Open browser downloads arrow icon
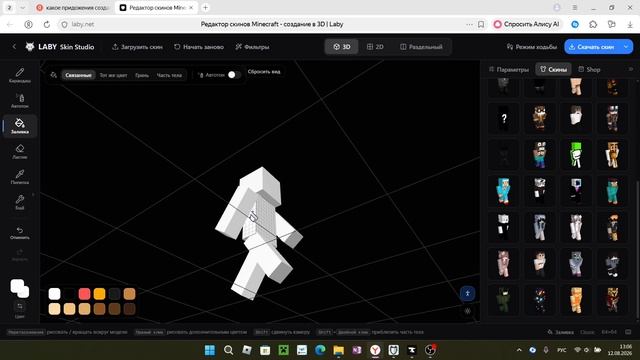 click(630, 24)
